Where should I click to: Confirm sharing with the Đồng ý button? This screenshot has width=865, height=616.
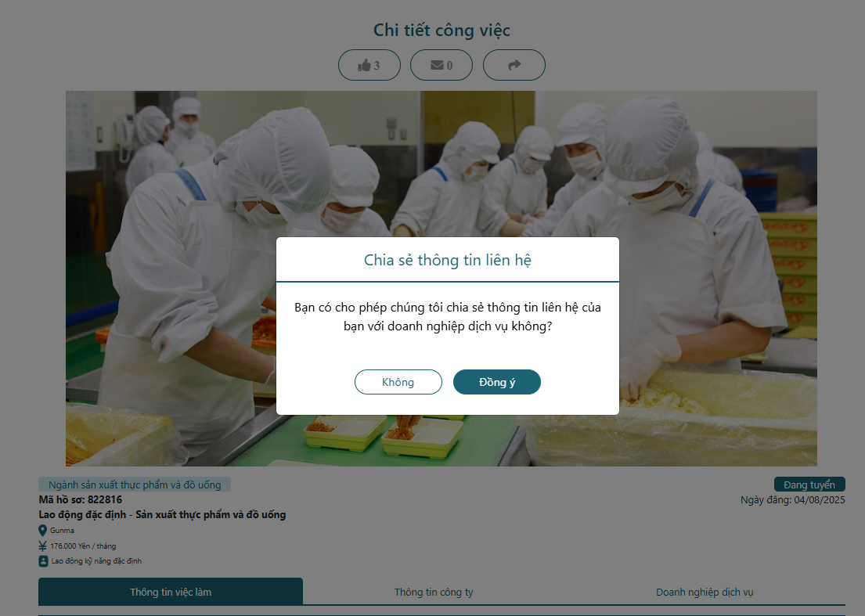(x=497, y=382)
